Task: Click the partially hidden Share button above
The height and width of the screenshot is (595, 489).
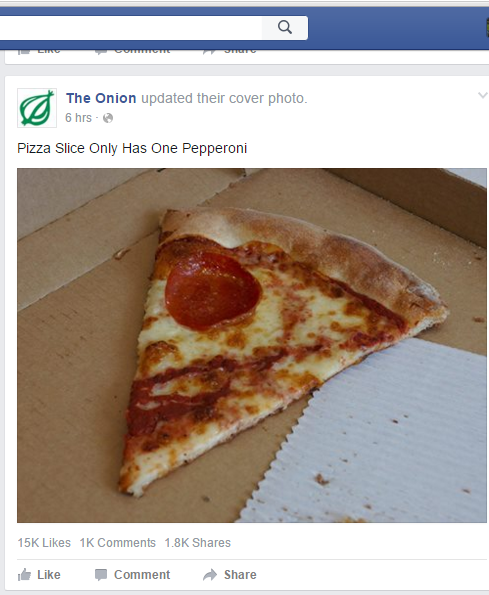Action: point(230,51)
